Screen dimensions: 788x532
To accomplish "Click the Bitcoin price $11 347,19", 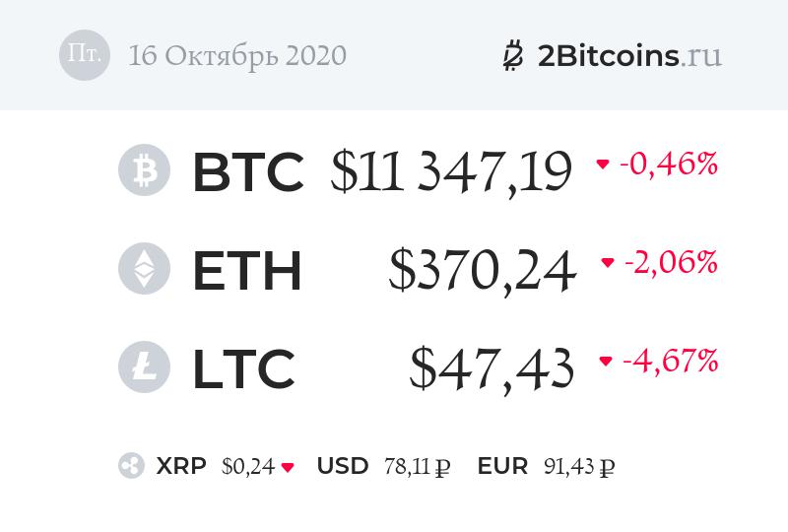I will pyautogui.click(x=451, y=172).
